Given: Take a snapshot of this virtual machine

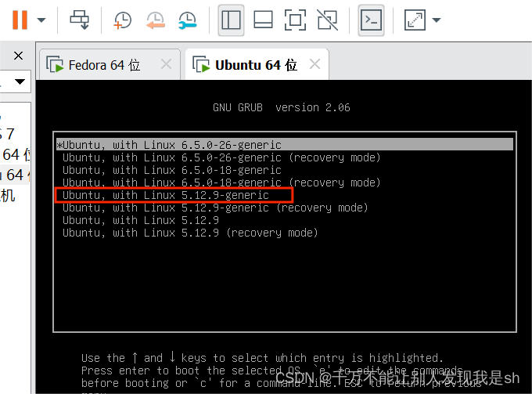Looking at the screenshot, I should (x=123, y=20).
